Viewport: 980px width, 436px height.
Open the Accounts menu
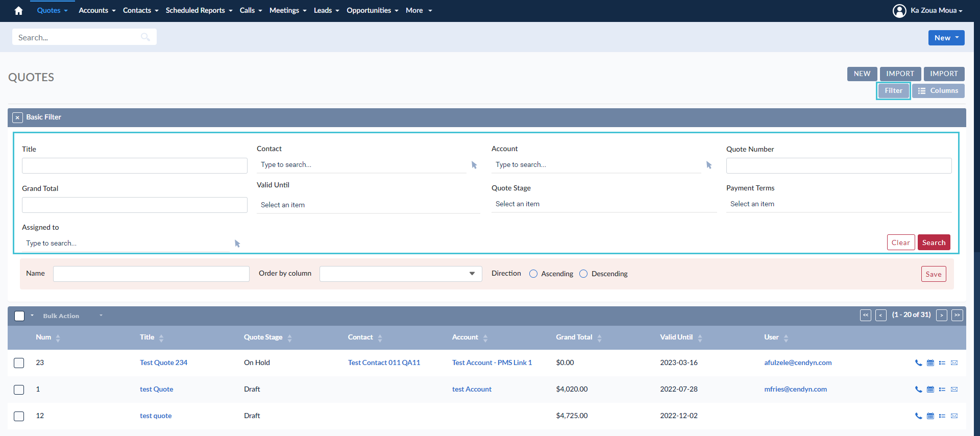(x=97, y=11)
